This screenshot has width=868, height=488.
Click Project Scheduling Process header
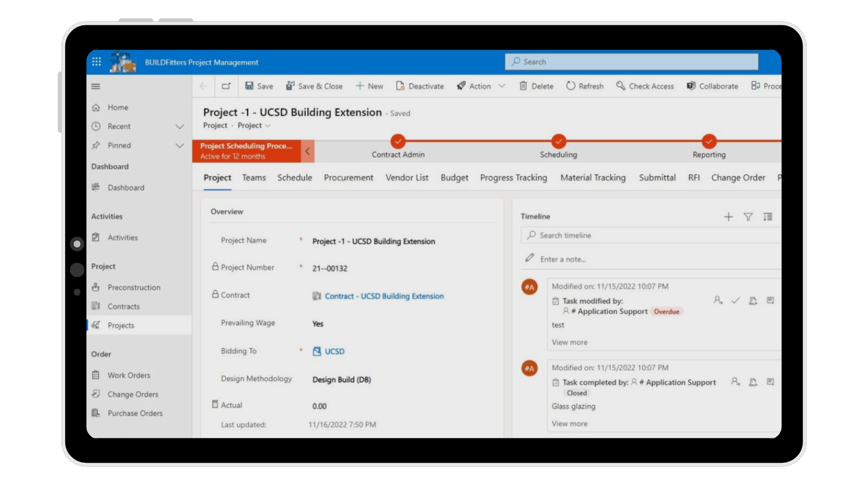[x=246, y=151]
